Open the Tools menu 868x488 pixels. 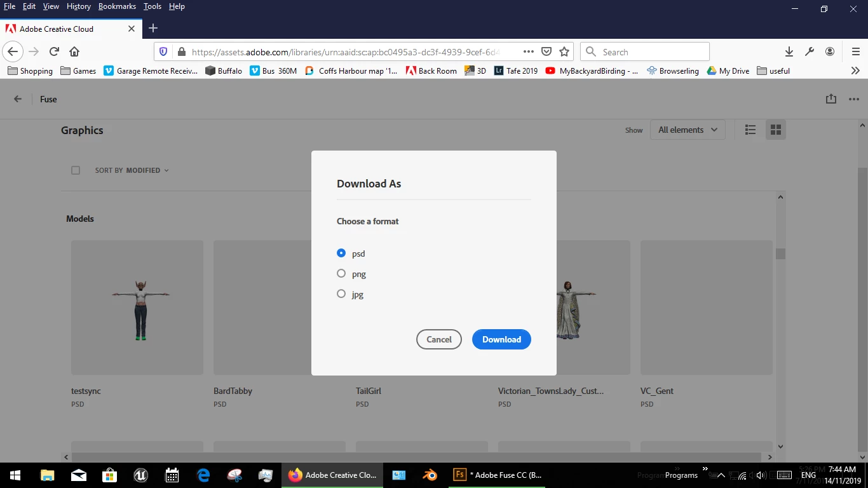[153, 6]
